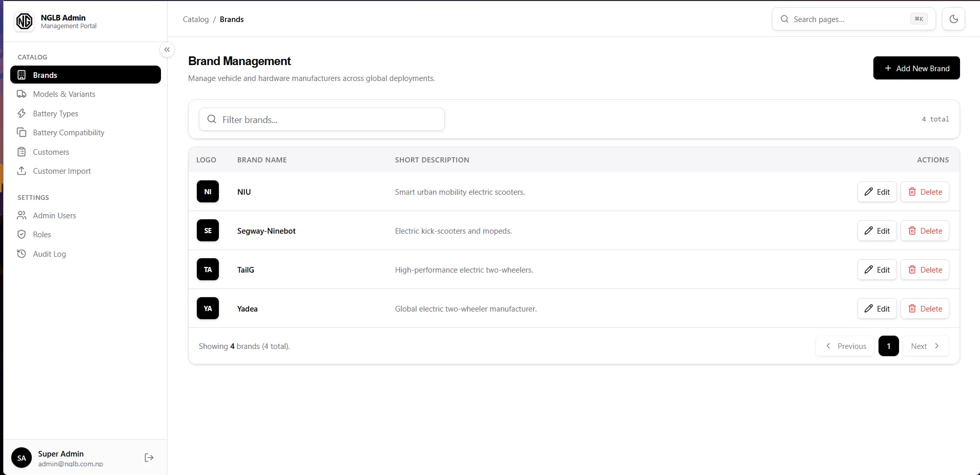Click the BRAND NAME column header
Screen dimensions: 980x475
pyautogui.click(x=262, y=160)
